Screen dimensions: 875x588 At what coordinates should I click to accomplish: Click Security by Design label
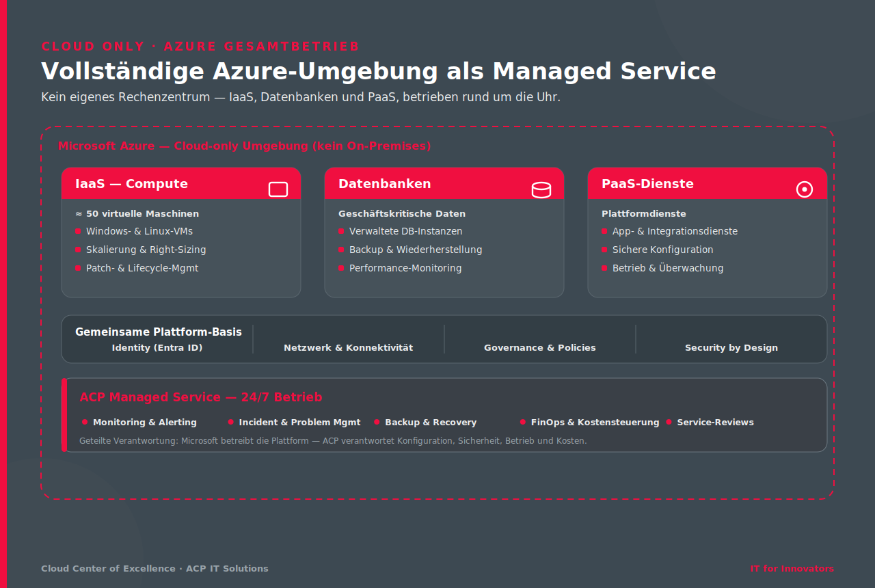click(731, 347)
